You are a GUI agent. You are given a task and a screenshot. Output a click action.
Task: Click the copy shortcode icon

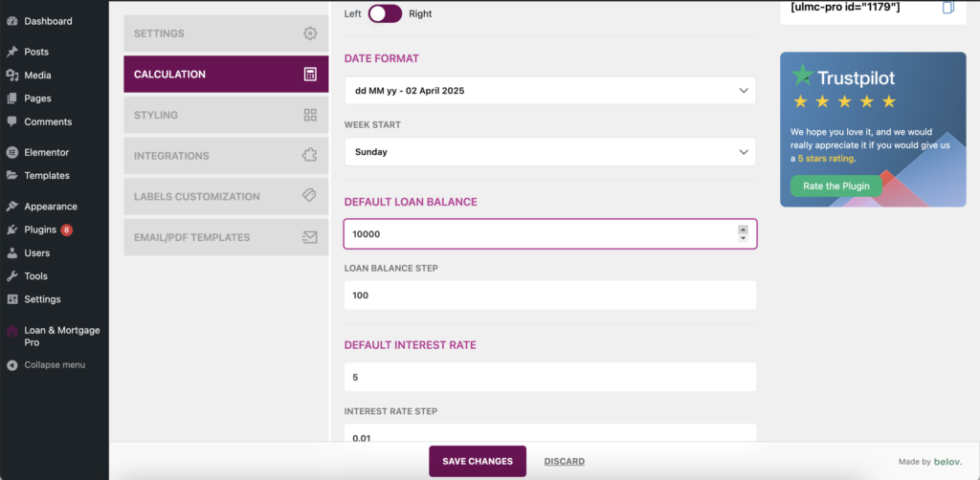947,8
